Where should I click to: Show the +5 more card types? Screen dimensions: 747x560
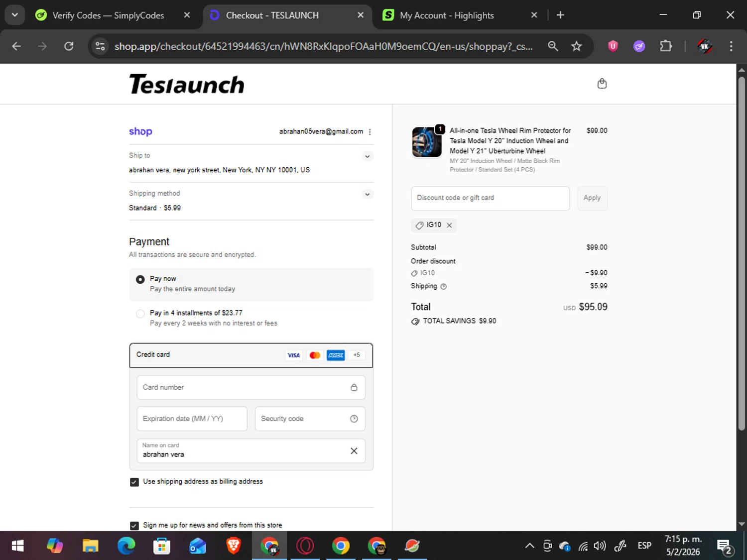357,355
